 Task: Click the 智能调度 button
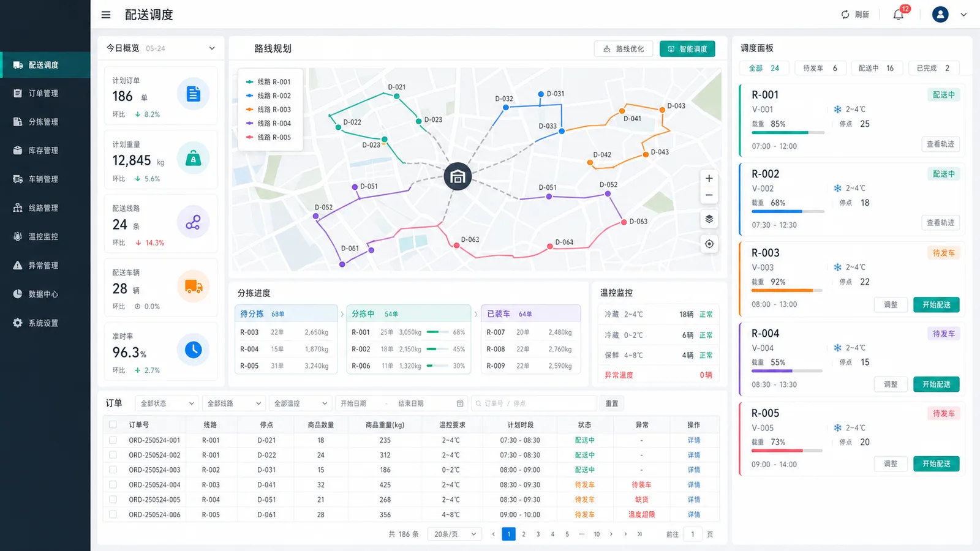point(687,49)
